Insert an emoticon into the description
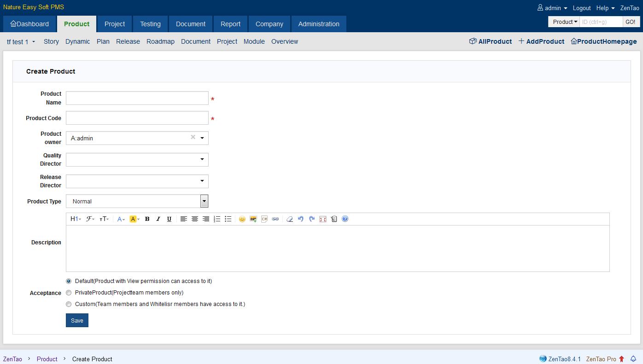643x364 pixels. [x=242, y=219]
